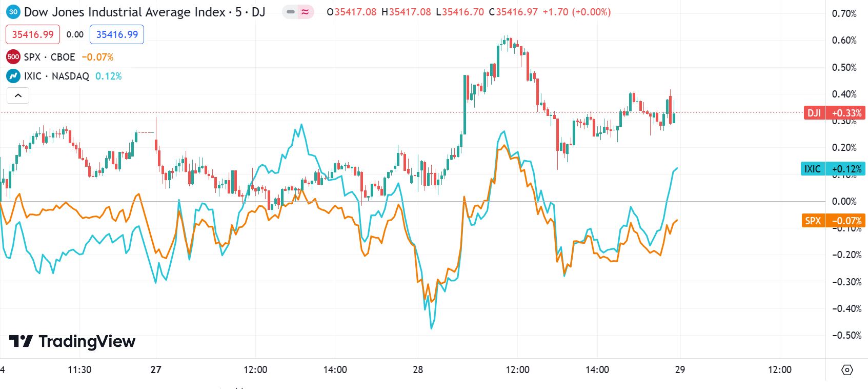Click the 0.70% level on price scale

point(844,13)
